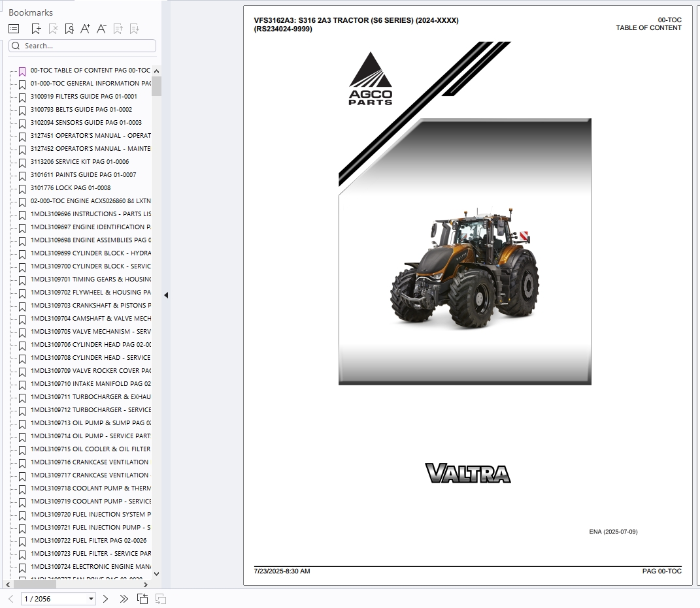Click the find current bookmark icon
The image size is (700, 608).
pyautogui.click(x=69, y=29)
